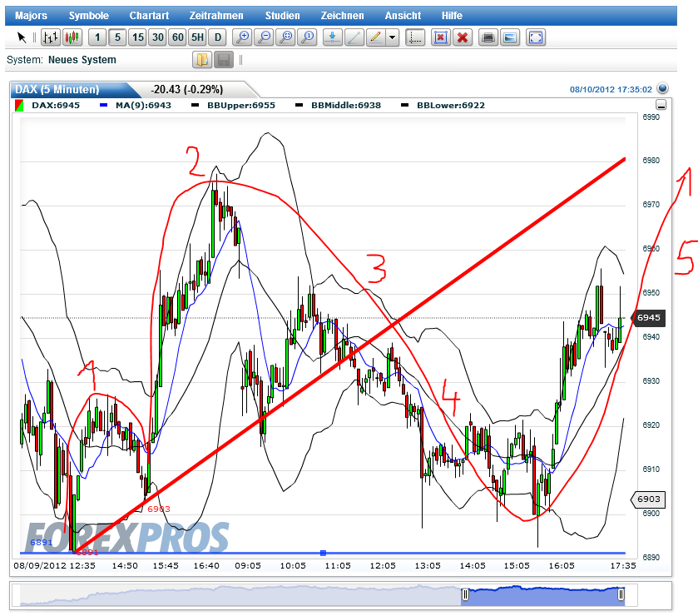Set the daily D timeframe
This screenshot has width=698, height=616.
coord(218,37)
